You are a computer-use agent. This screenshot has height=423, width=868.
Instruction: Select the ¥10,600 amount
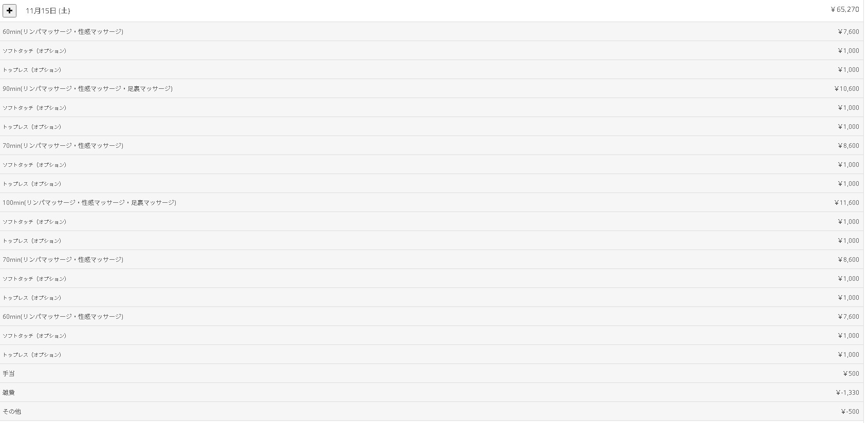(x=846, y=89)
